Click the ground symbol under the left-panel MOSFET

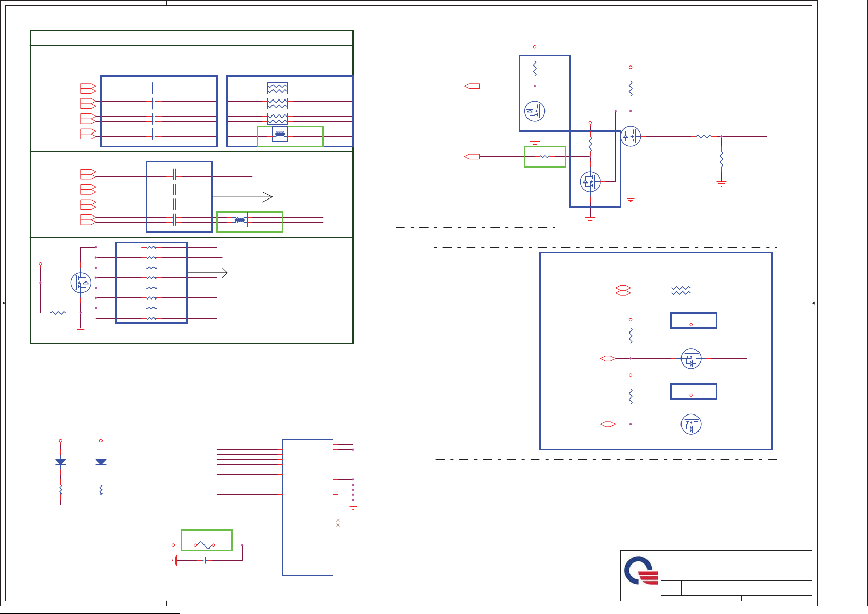81,330
